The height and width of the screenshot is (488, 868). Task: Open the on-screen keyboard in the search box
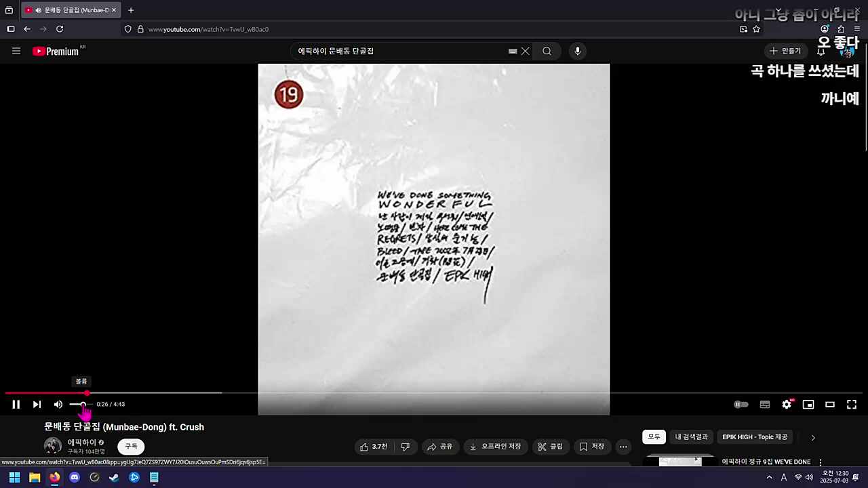coord(513,51)
